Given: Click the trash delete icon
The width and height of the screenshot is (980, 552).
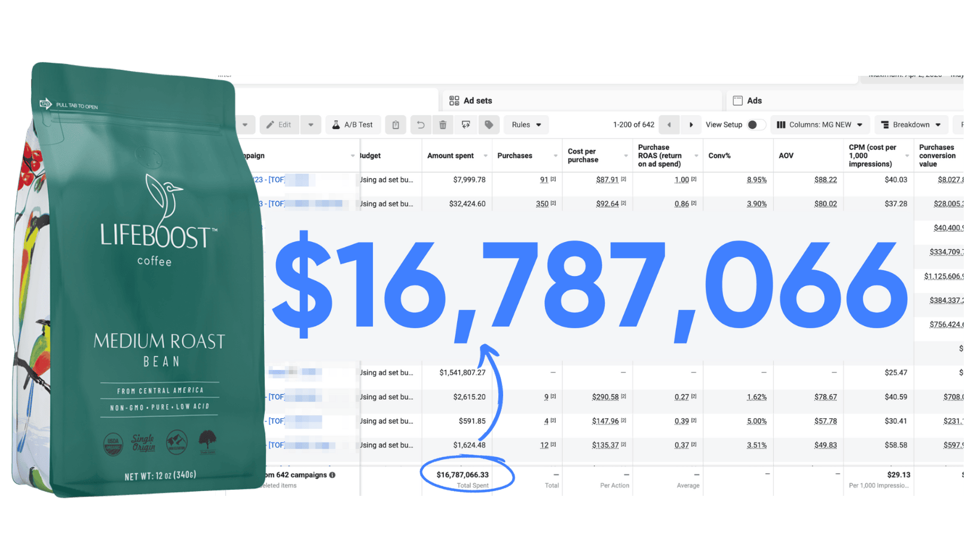Looking at the screenshot, I should (x=443, y=125).
